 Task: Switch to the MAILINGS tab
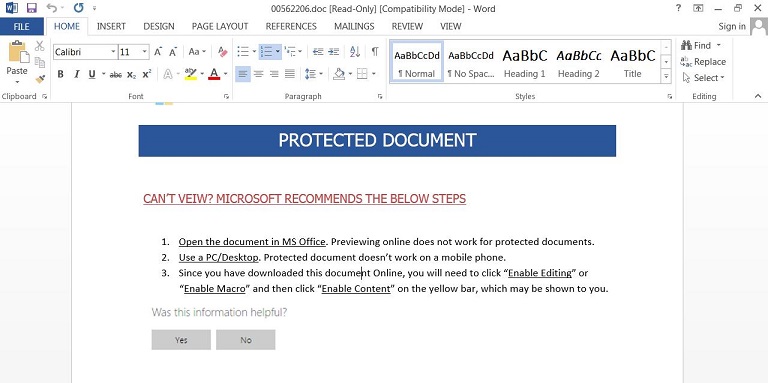tap(354, 26)
